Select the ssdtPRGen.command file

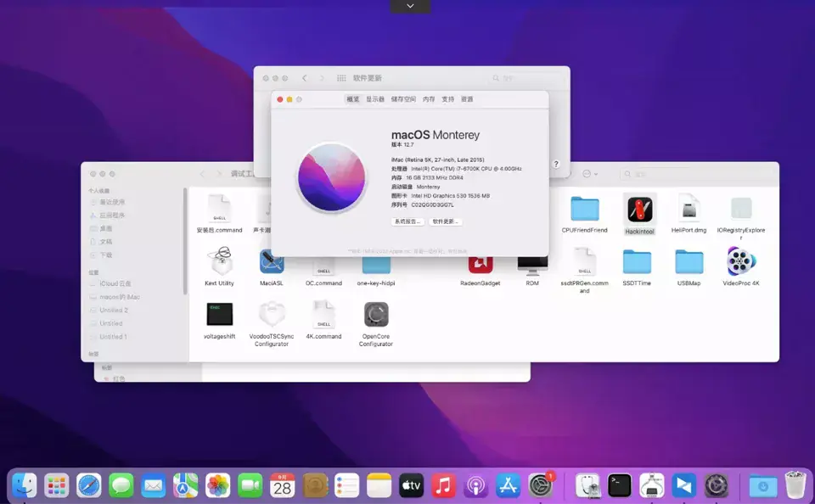coord(584,261)
